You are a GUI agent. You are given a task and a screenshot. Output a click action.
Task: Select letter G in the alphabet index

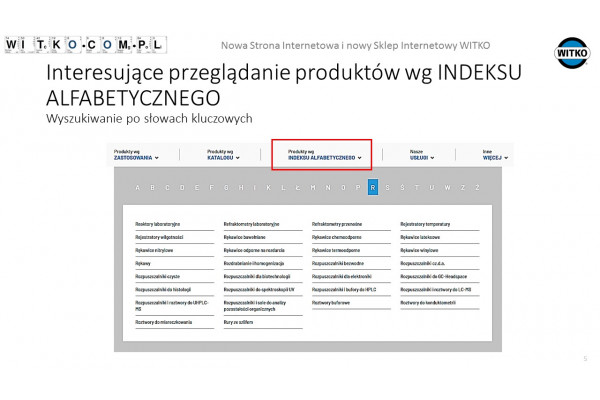tap(226, 188)
